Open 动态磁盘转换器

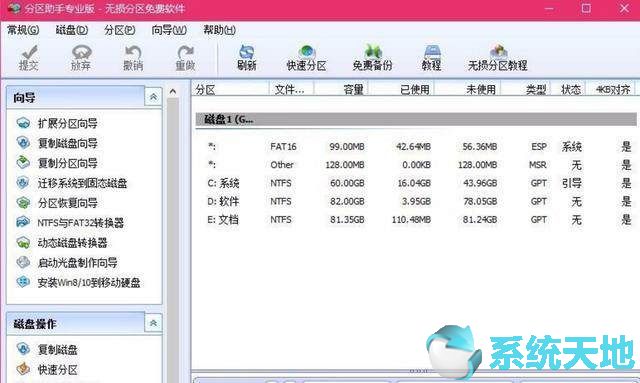pos(62,243)
